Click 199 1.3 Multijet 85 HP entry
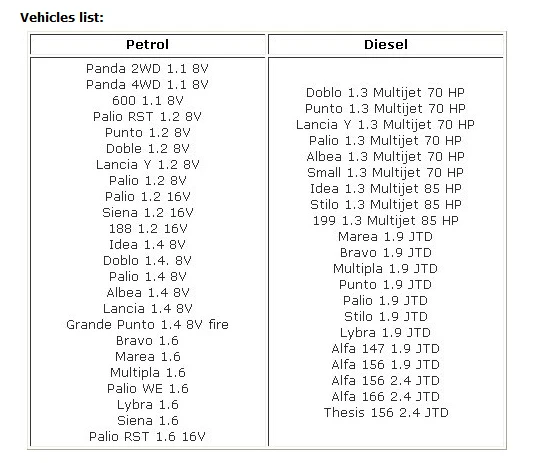539x463 pixels. [385, 220]
